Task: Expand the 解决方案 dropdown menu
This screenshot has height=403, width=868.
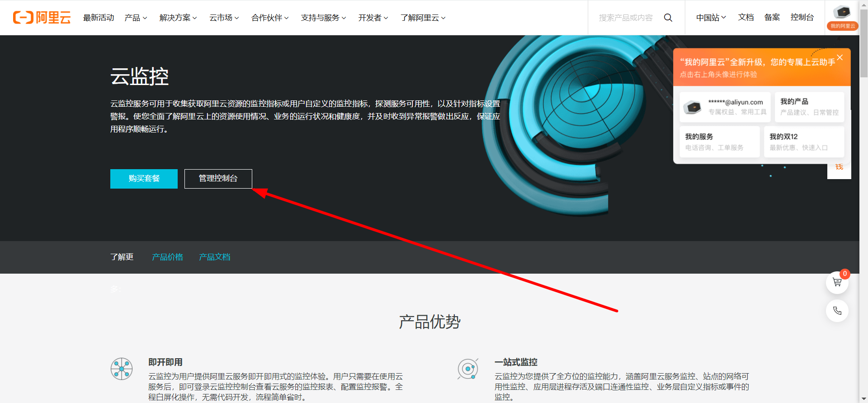Action: coord(178,18)
